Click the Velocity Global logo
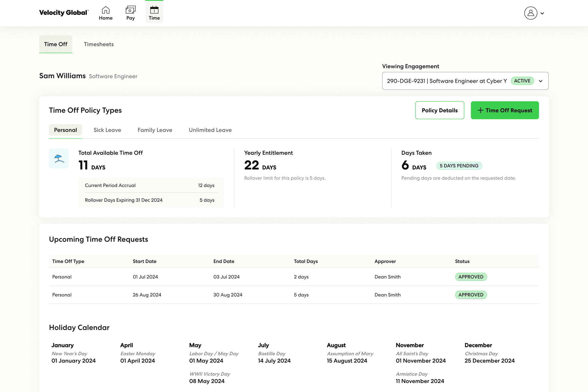The image size is (588, 392). pos(64,13)
